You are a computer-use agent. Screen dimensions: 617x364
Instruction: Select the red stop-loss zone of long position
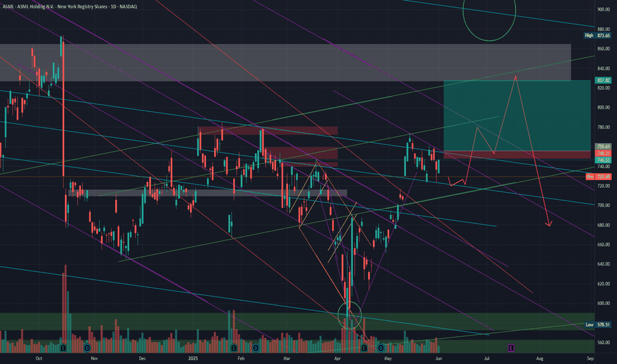517,155
